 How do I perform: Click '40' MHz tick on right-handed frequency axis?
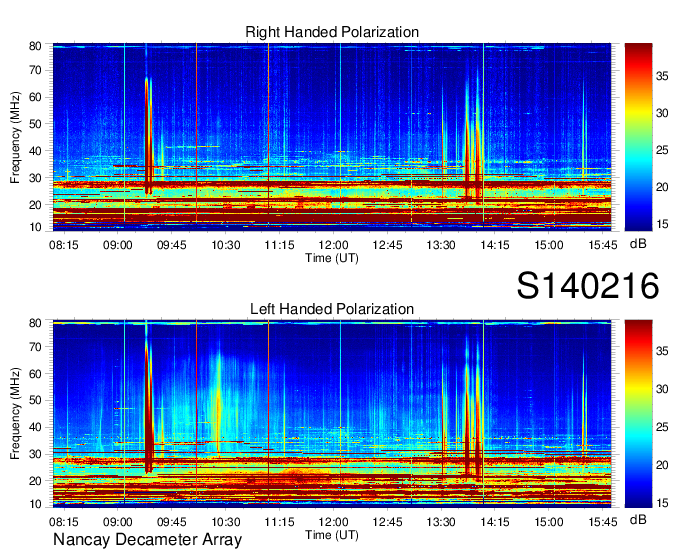click(x=35, y=151)
